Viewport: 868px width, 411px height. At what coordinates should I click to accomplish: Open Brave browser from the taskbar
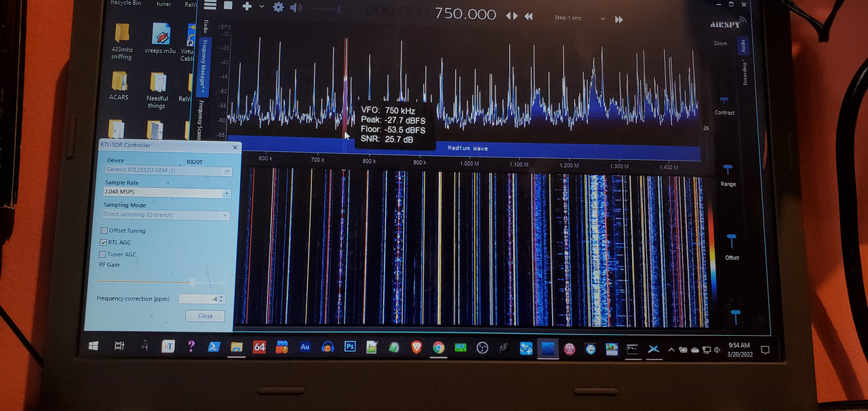coord(416,347)
